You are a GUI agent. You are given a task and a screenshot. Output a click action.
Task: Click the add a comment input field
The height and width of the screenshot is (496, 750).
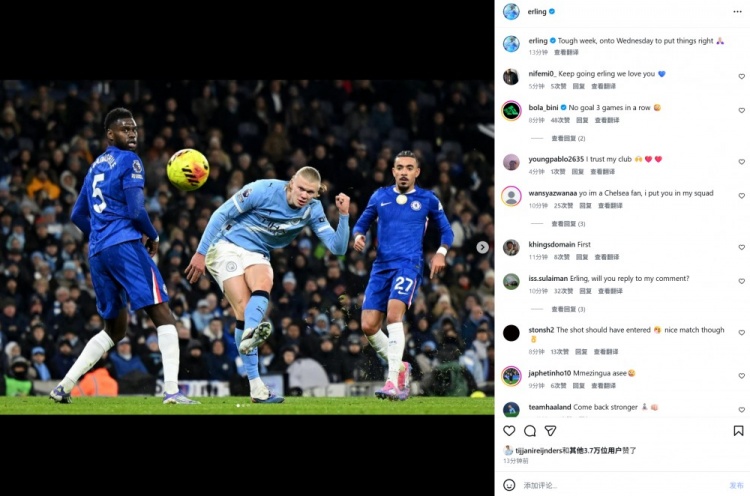(x=622, y=485)
